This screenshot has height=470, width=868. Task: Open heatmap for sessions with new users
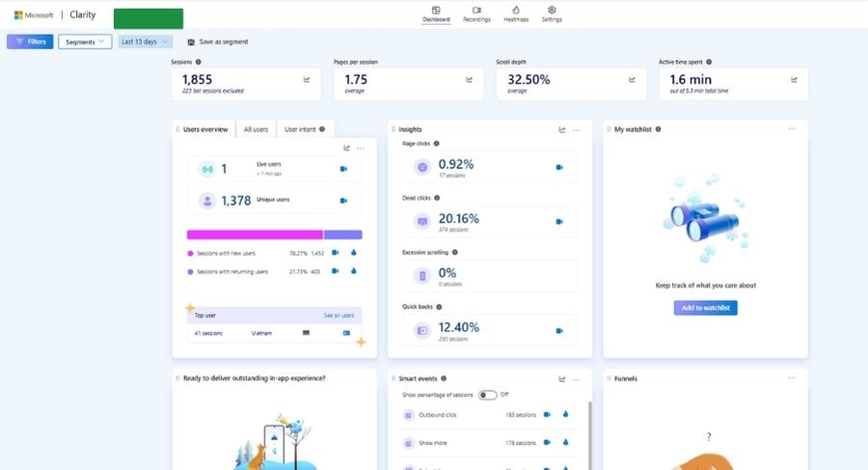tap(353, 253)
